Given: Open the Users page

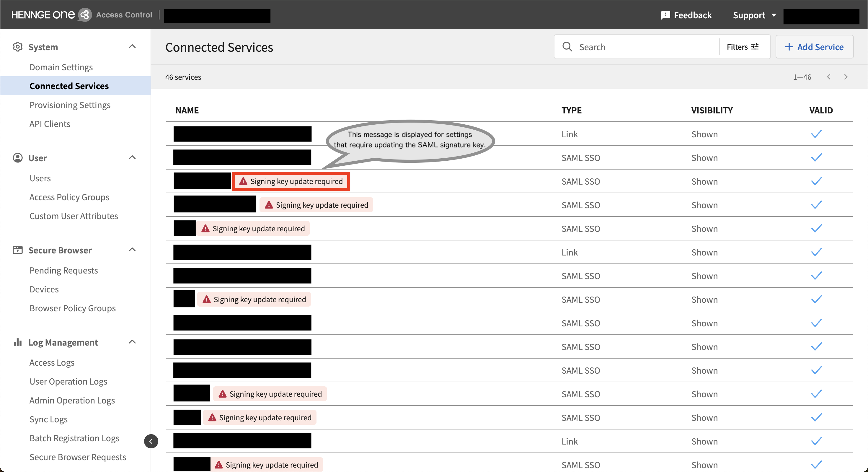Looking at the screenshot, I should [x=40, y=178].
